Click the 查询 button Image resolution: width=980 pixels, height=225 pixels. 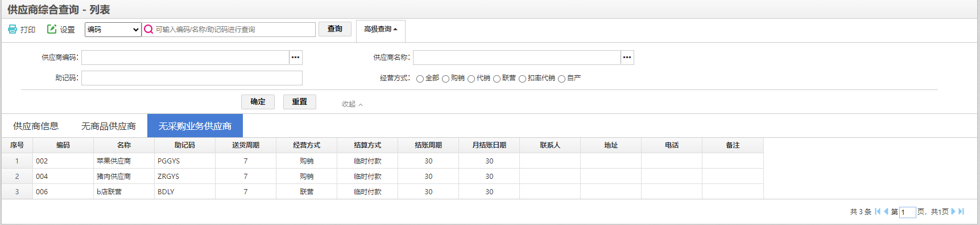click(x=335, y=29)
